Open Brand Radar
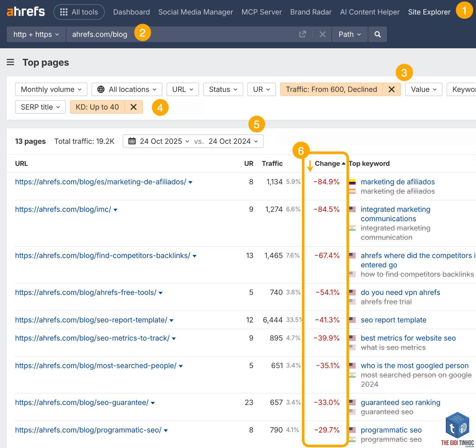Image resolution: width=476 pixels, height=448 pixels. click(x=311, y=12)
